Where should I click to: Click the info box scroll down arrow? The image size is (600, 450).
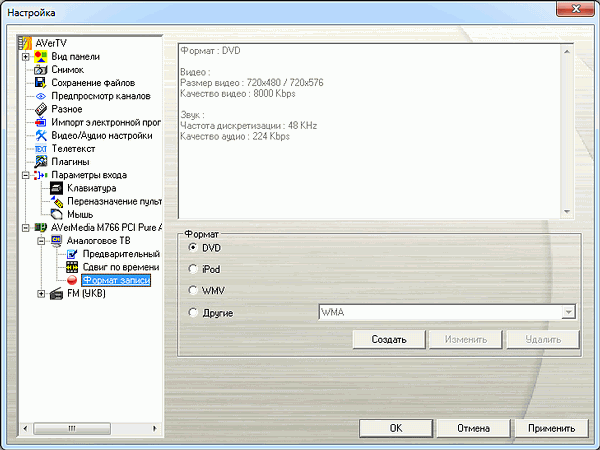[567, 212]
